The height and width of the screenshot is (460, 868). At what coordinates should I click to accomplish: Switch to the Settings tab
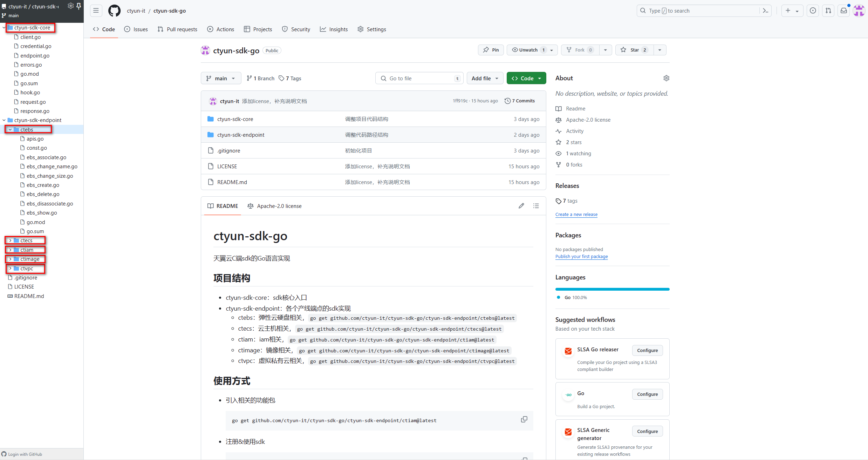click(x=372, y=29)
